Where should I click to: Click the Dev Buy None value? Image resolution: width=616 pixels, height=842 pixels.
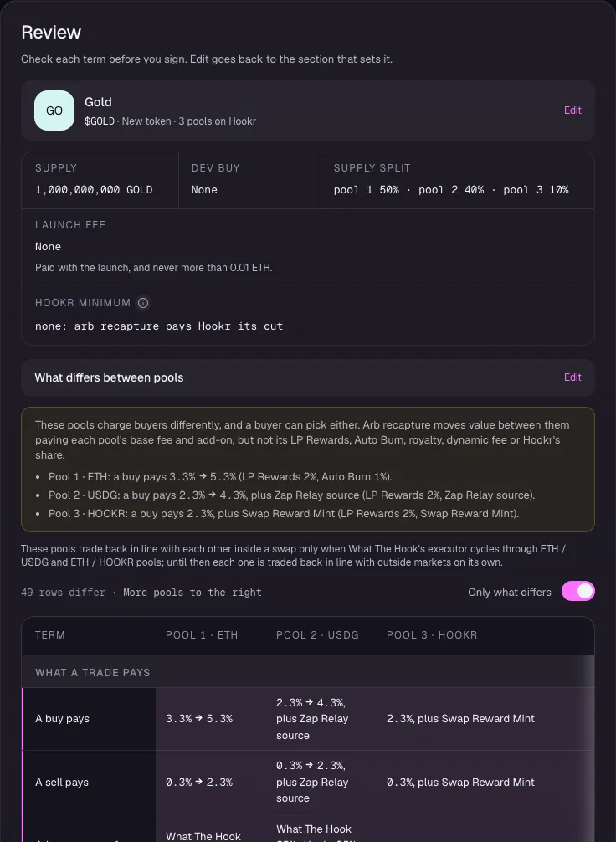[204, 189]
